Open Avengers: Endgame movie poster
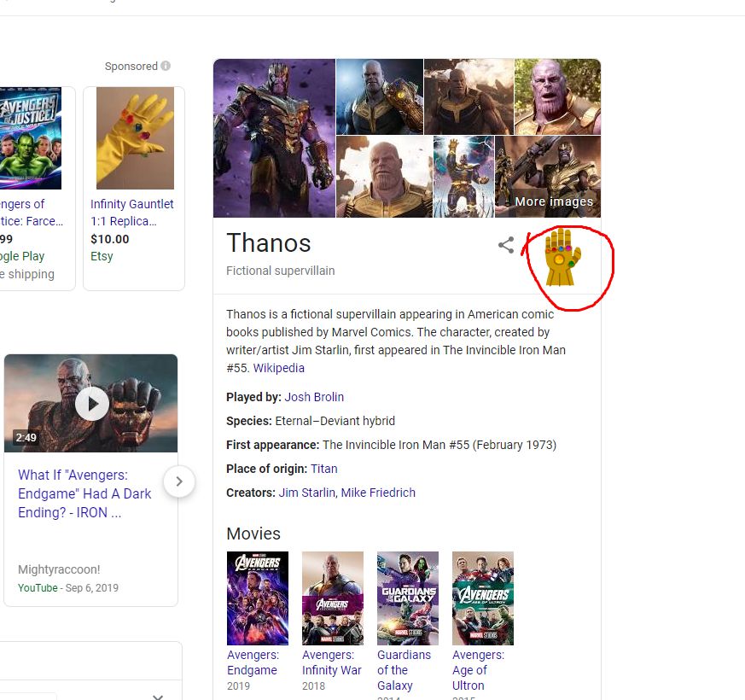This screenshot has width=745, height=700. point(258,598)
